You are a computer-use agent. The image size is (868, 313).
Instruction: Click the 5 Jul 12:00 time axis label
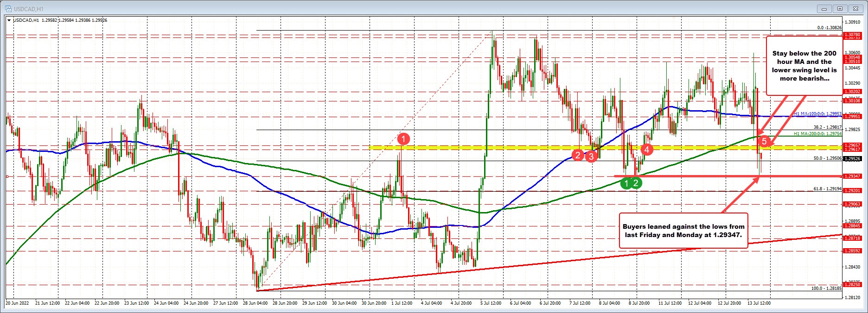tap(490, 303)
